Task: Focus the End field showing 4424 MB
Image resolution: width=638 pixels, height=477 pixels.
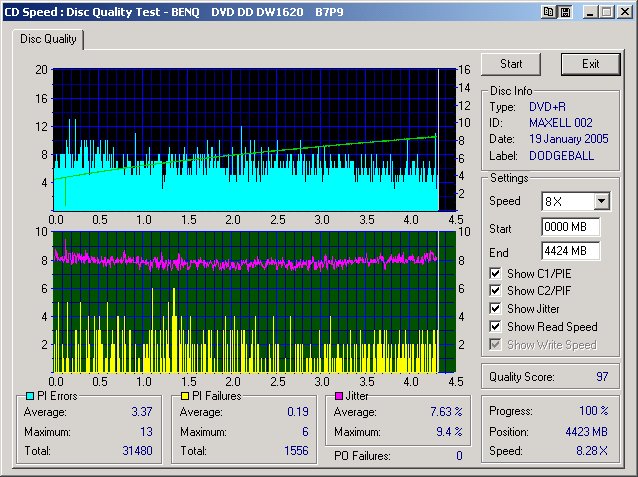Action: pos(570,251)
